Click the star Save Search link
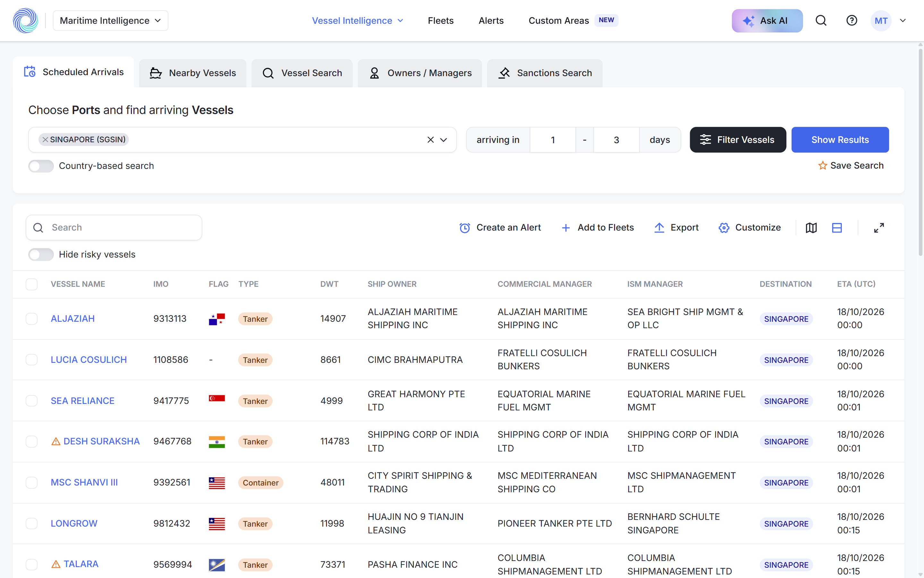The image size is (924, 578). (851, 165)
